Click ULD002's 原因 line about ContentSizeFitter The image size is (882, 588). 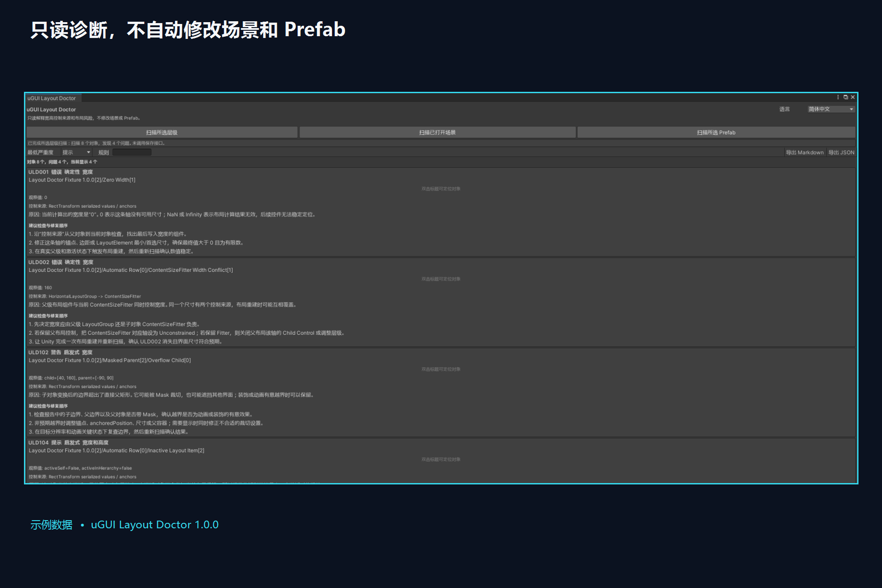163,305
